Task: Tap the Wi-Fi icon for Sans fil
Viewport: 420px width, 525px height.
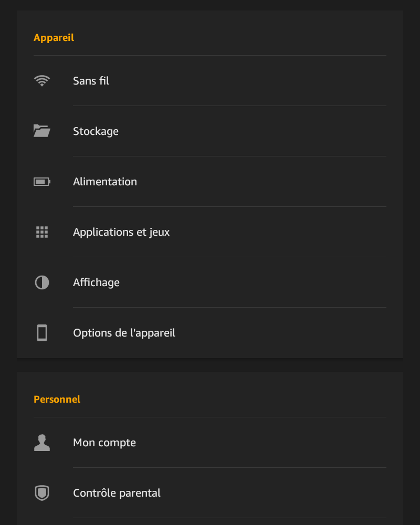Action: [42, 81]
